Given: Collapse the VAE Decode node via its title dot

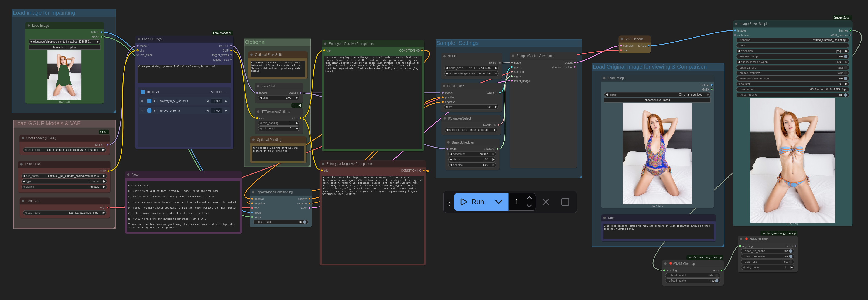Looking at the screenshot, I should pyautogui.click(x=622, y=39).
